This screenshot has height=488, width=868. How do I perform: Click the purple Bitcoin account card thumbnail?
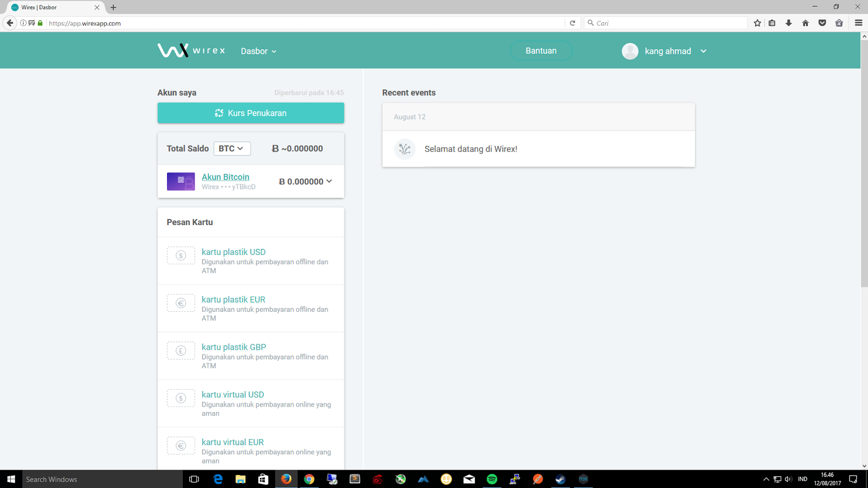(181, 181)
